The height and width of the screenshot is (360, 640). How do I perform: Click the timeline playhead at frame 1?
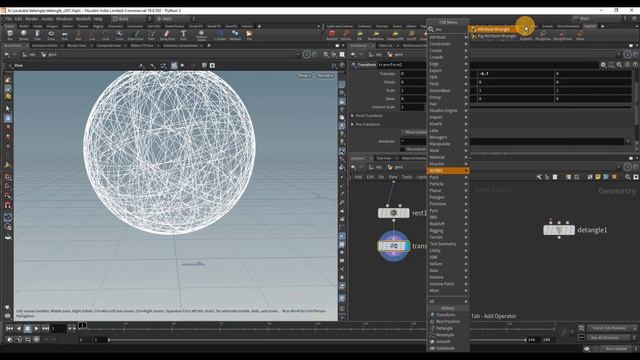coord(82,325)
